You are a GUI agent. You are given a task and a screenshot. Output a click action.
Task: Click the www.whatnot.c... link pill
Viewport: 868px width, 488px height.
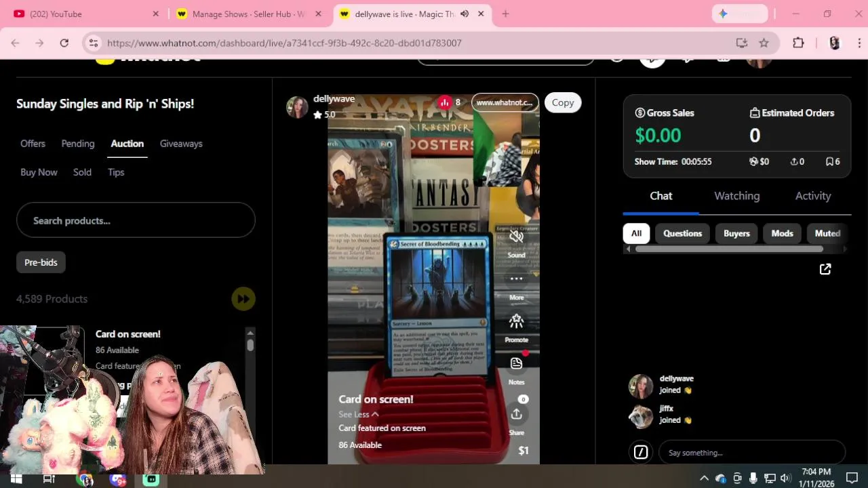505,102
